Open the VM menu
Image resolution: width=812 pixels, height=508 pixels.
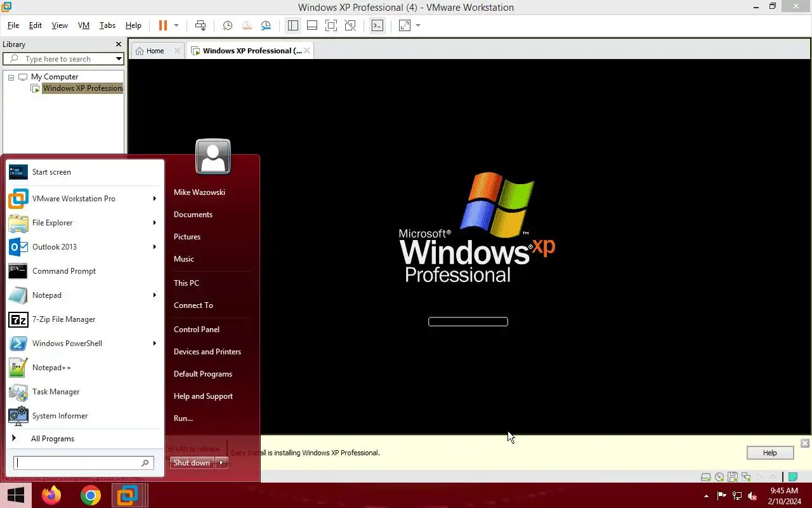point(84,25)
